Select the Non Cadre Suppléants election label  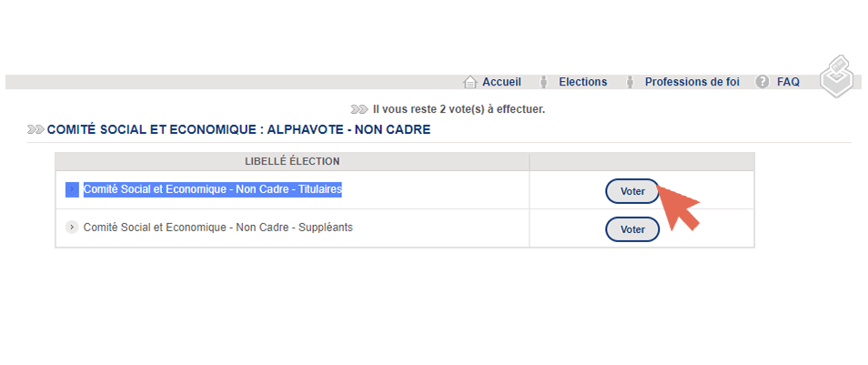click(x=218, y=227)
